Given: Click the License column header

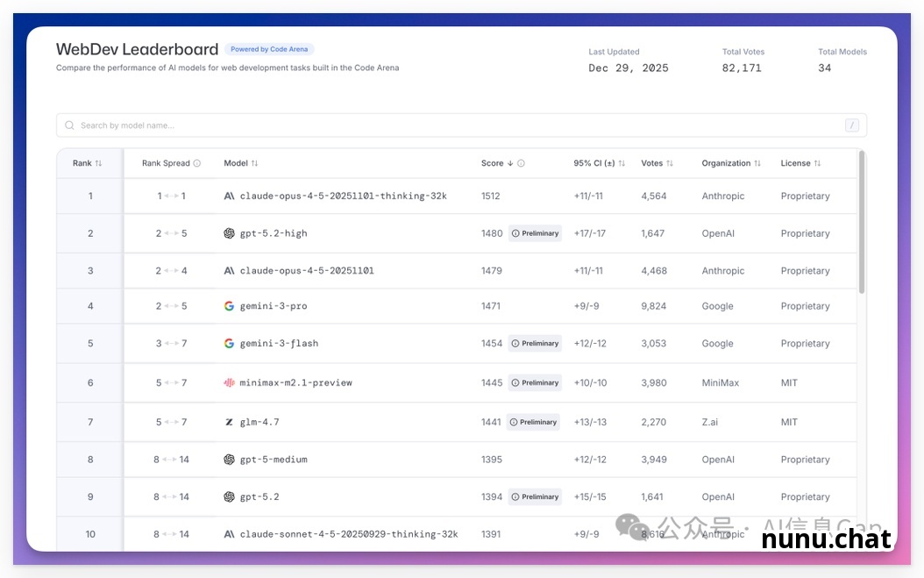Looking at the screenshot, I should (x=795, y=163).
